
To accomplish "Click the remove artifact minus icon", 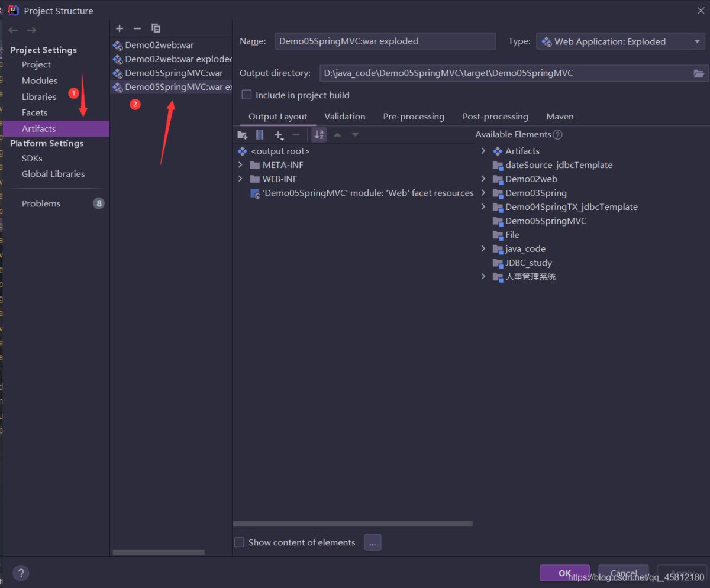I will (137, 28).
